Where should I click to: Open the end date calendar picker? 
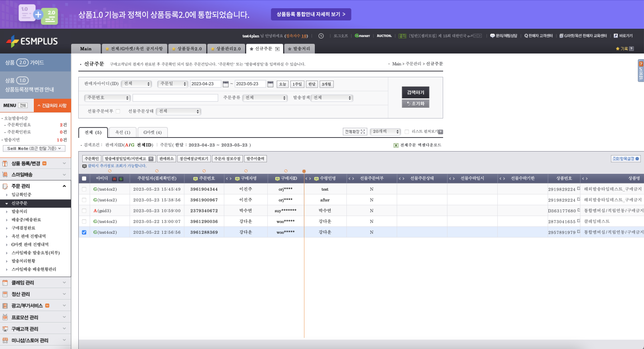[271, 84]
